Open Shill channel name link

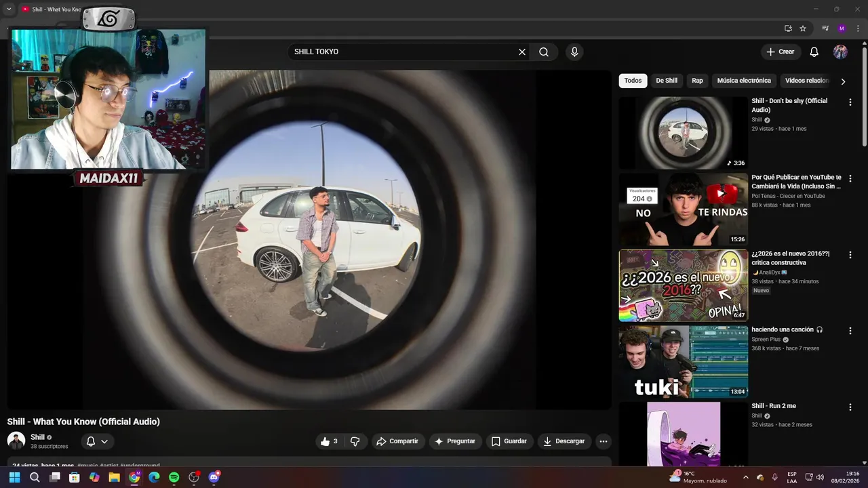(37, 437)
